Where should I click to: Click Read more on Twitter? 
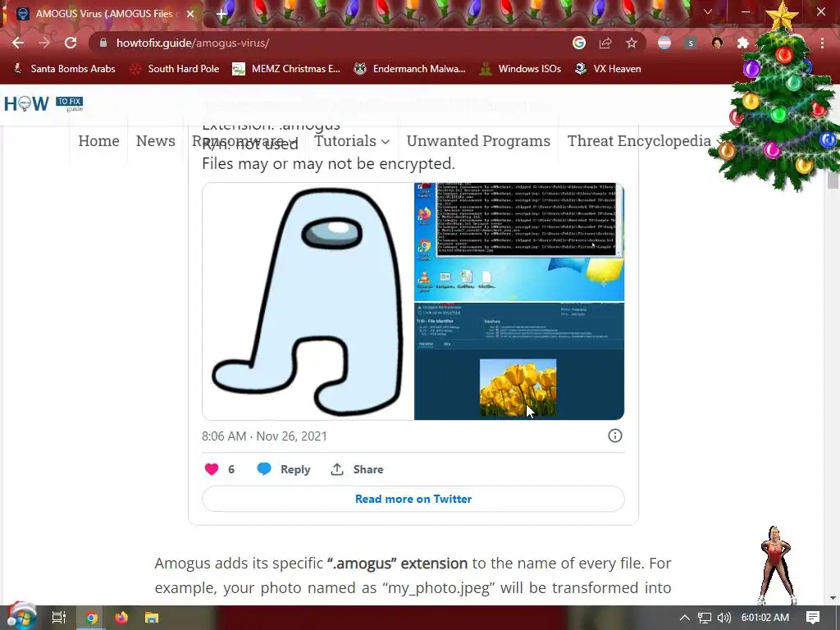(413, 499)
